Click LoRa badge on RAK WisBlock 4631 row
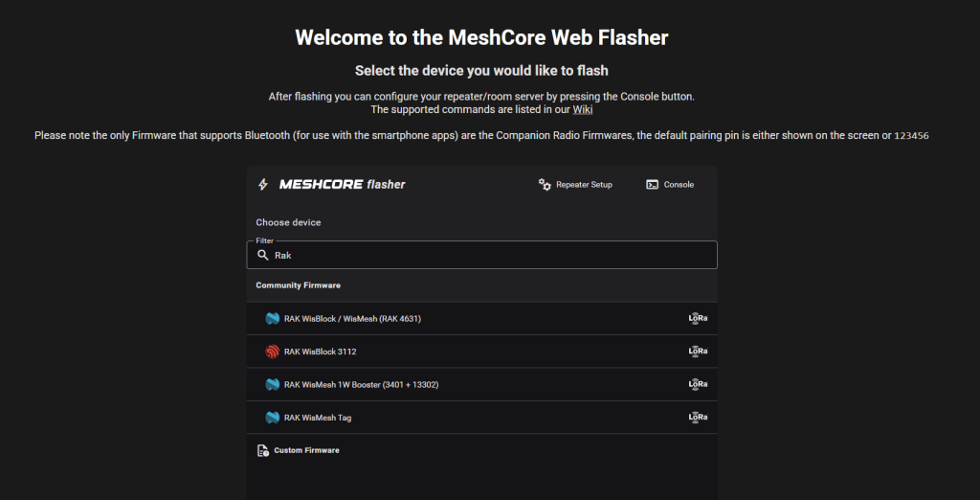 pyautogui.click(x=698, y=319)
